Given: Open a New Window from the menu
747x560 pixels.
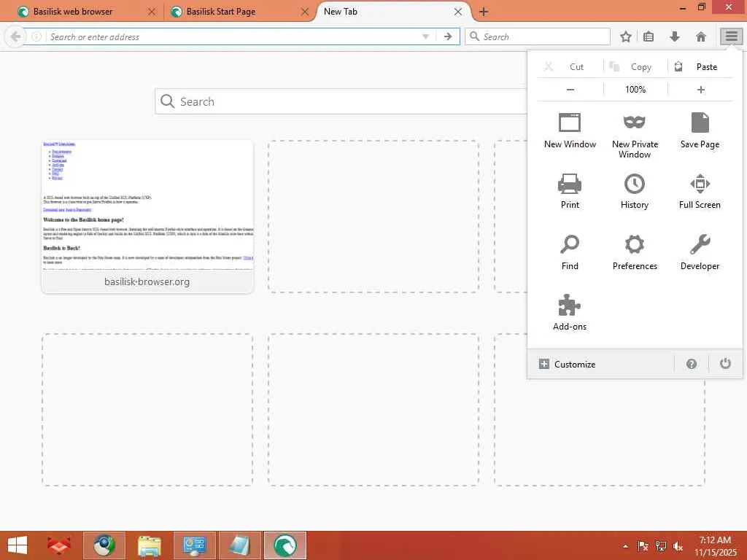Looking at the screenshot, I should [x=570, y=131].
